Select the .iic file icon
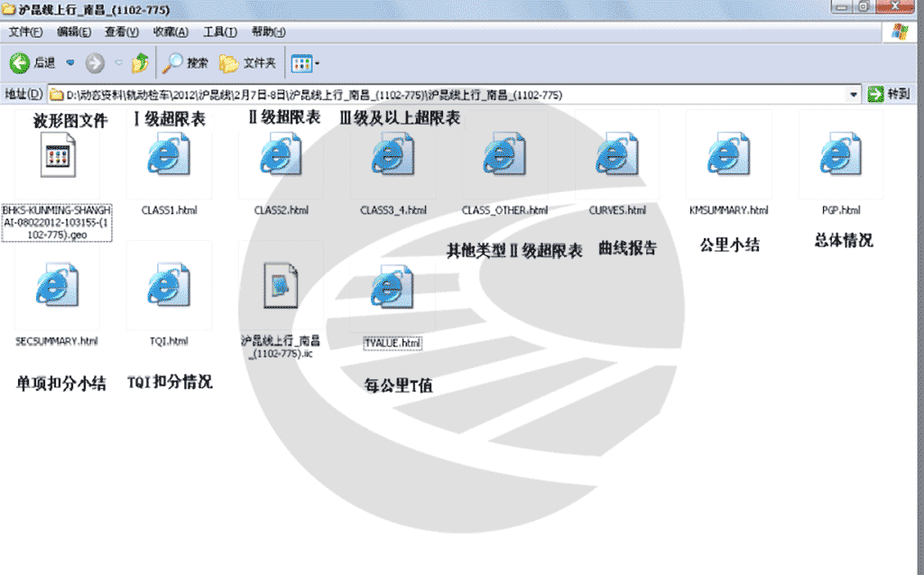The image size is (924, 575). 282,285
